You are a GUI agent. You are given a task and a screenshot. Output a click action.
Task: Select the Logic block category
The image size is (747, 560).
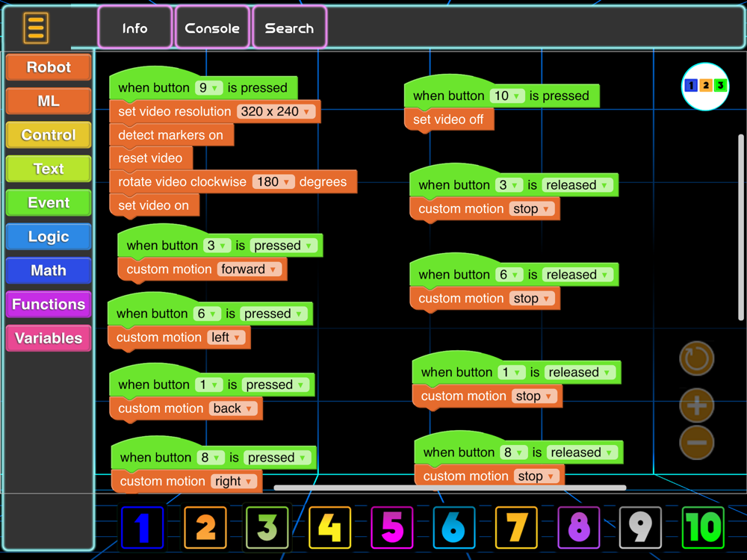click(x=49, y=236)
